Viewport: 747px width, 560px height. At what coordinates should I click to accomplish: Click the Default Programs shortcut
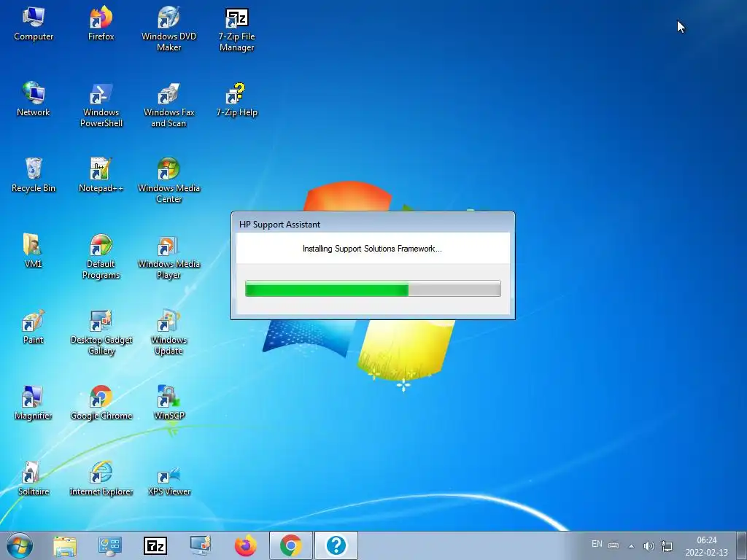(x=101, y=256)
